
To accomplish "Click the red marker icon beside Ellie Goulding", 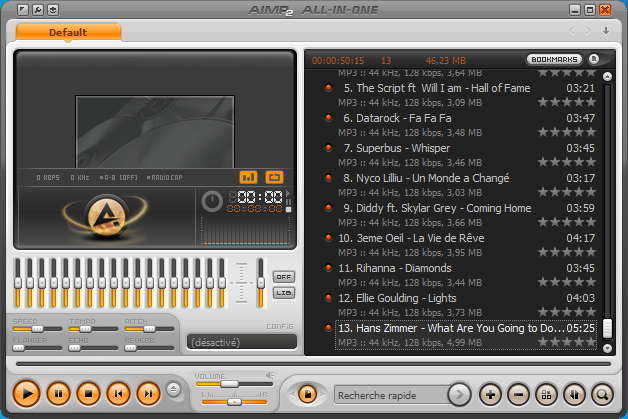I will [328, 298].
